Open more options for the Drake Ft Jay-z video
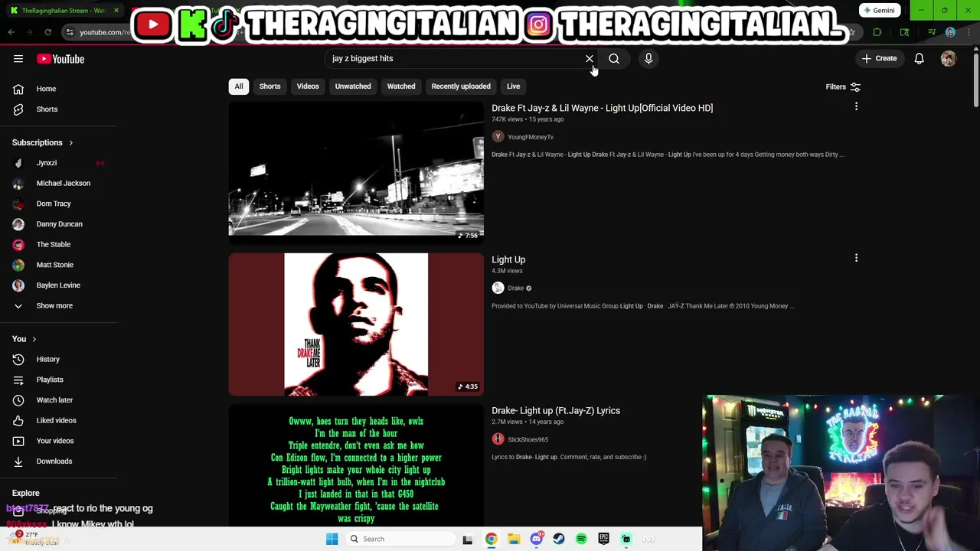980x551 pixels. (856, 107)
